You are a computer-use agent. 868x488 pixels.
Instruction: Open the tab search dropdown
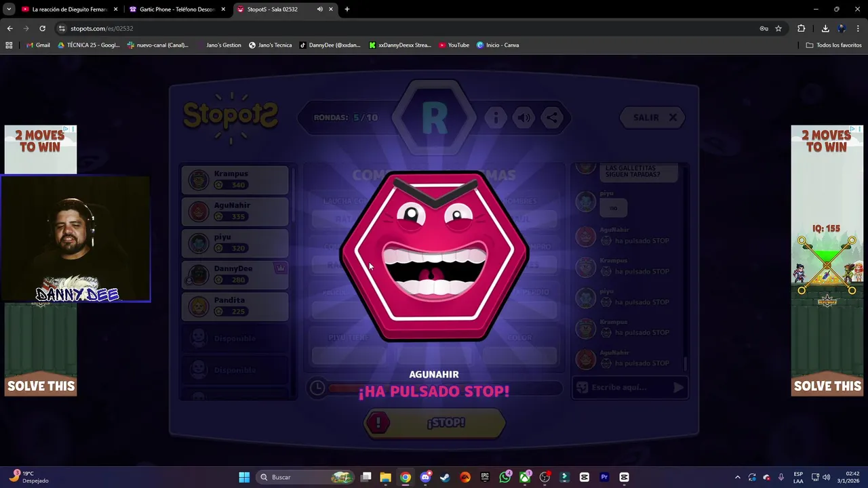(9, 9)
